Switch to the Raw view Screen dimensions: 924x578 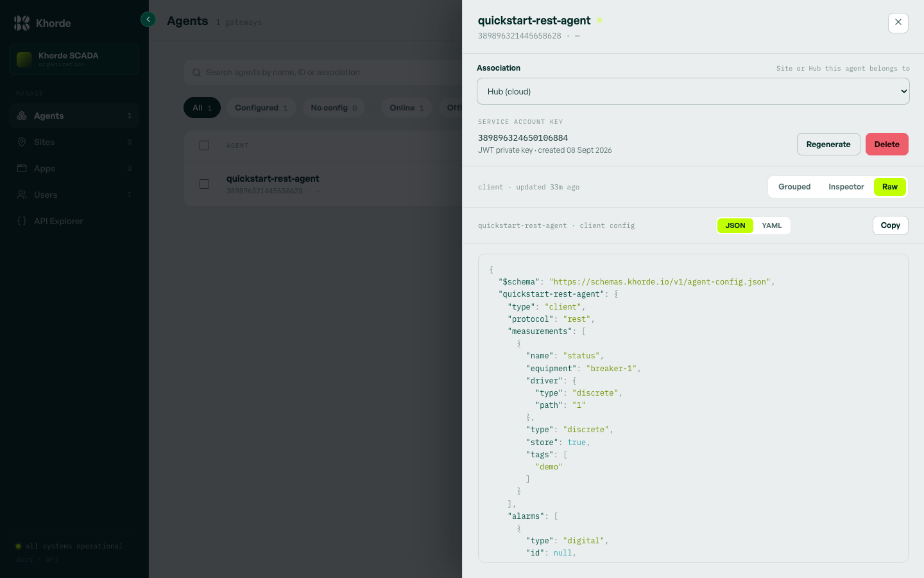coord(890,187)
